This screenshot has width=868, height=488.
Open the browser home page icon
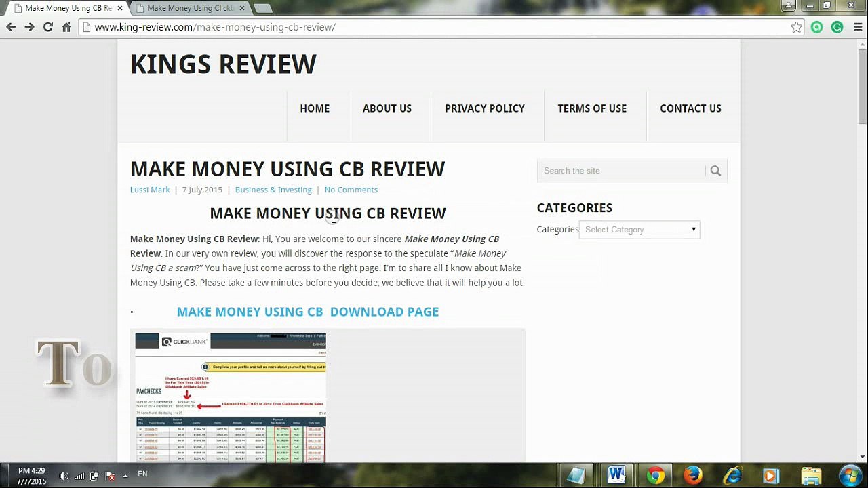coord(66,27)
